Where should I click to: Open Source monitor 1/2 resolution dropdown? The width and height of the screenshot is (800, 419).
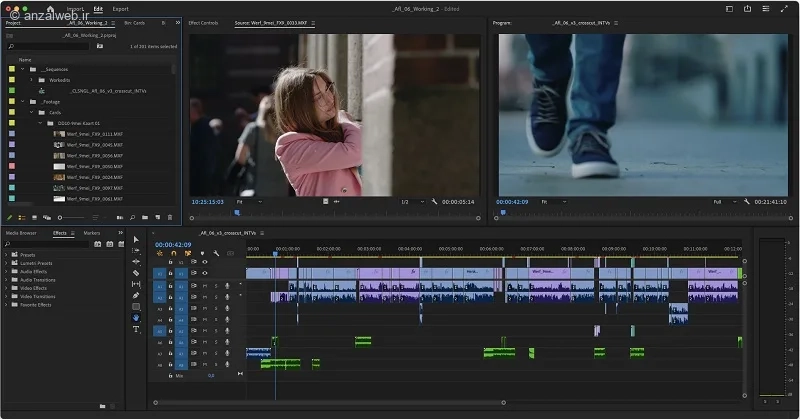tap(413, 202)
